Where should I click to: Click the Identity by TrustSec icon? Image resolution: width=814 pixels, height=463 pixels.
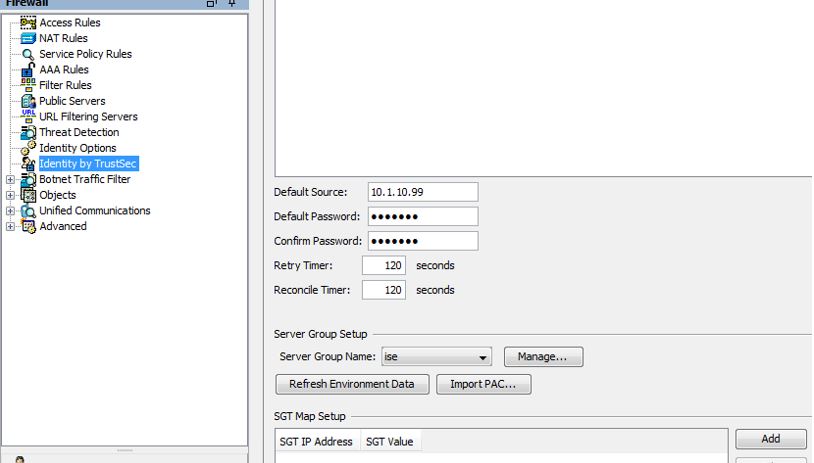[x=28, y=164]
